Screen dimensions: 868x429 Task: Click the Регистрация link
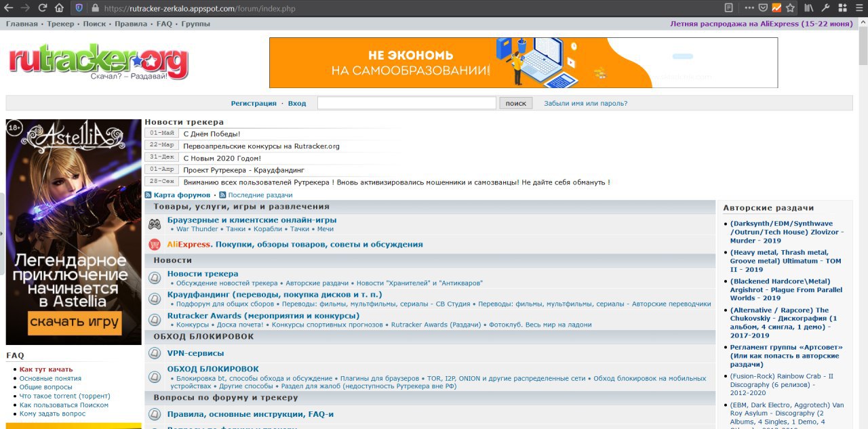[254, 104]
